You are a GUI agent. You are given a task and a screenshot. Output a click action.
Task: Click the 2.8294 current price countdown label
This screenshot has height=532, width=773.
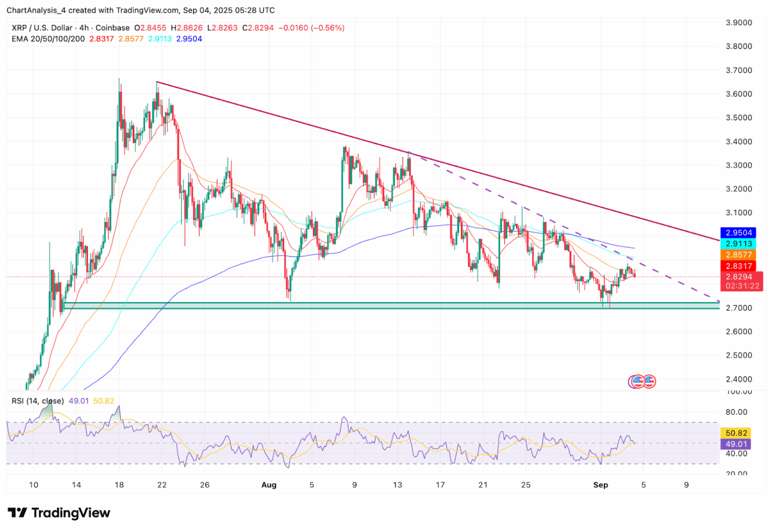pyautogui.click(x=738, y=281)
